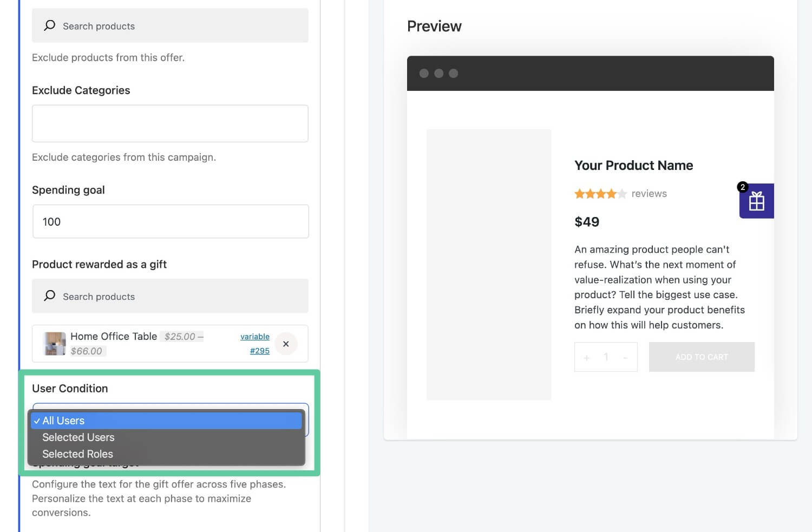Click the exclude products search field

pyautogui.click(x=170, y=25)
